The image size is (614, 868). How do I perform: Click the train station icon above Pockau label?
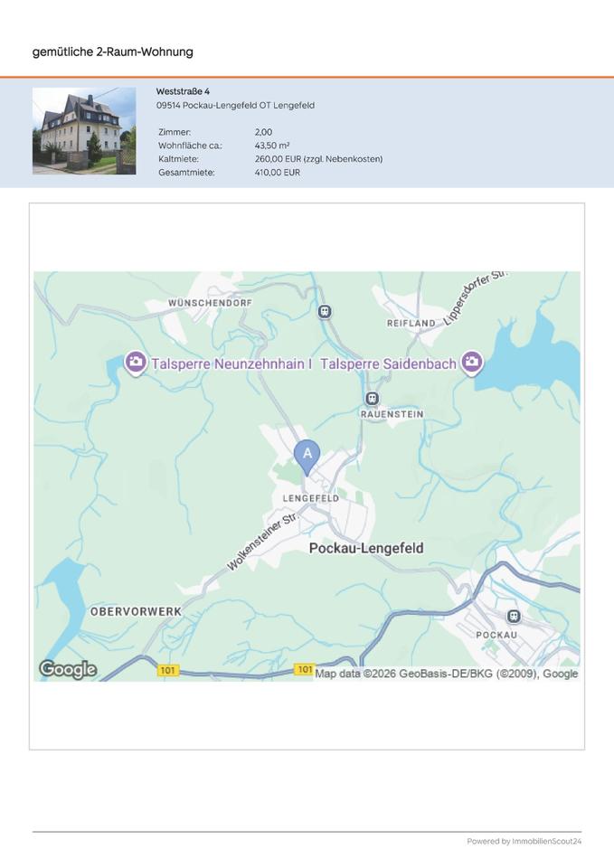pyautogui.click(x=514, y=616)
